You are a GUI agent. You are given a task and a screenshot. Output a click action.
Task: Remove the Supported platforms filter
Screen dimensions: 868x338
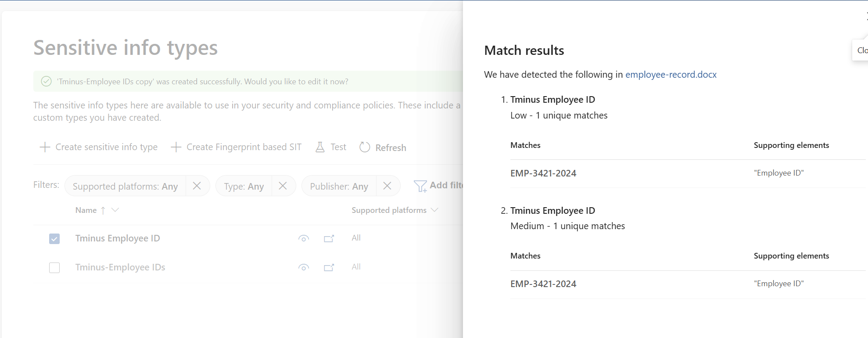197,186
